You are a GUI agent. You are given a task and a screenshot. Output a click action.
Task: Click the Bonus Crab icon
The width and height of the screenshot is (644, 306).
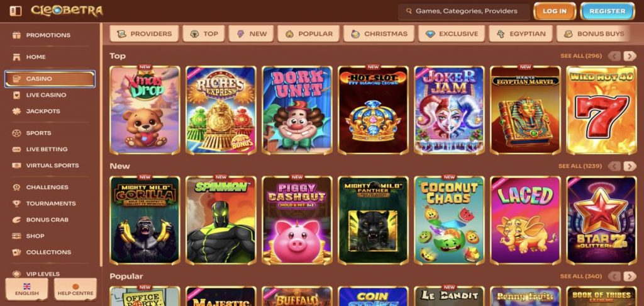(16, 220)
